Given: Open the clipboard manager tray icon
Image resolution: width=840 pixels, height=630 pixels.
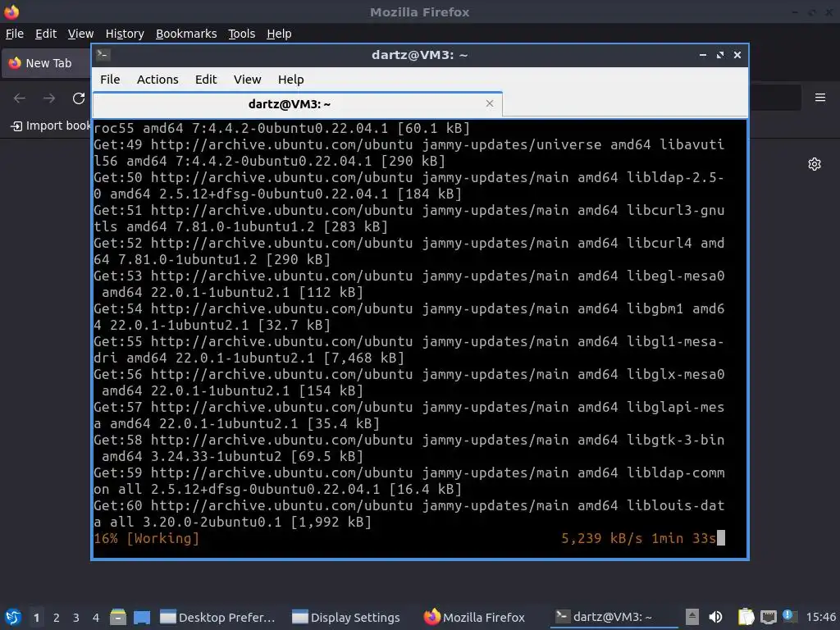Looking at the screenshot, I should pos(746,617).
